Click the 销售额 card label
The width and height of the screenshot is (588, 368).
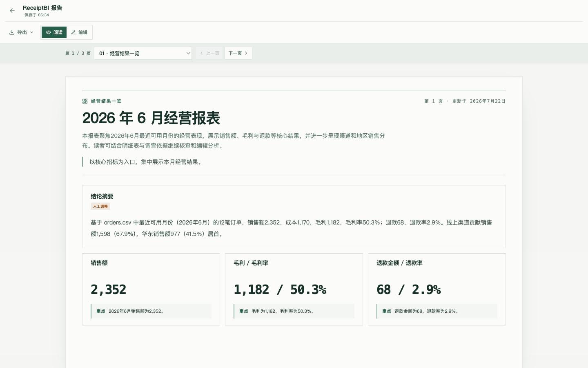tap(99, 263)
